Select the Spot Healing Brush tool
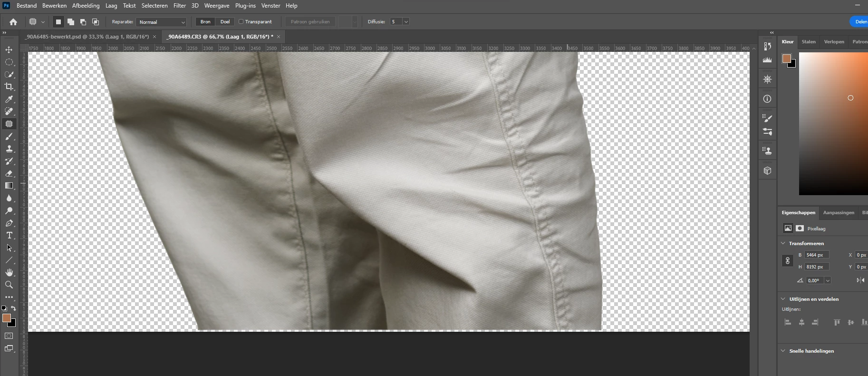 9,111
